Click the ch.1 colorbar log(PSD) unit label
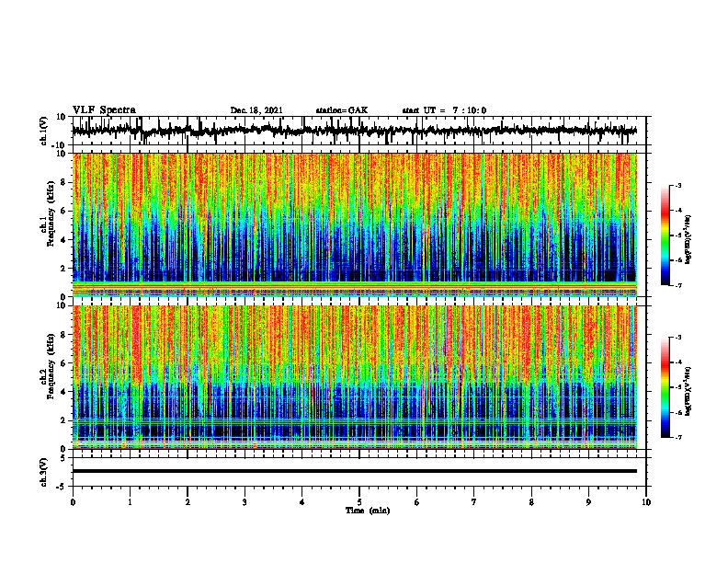This screenshot has height=563, width=728. click(688, 239)
